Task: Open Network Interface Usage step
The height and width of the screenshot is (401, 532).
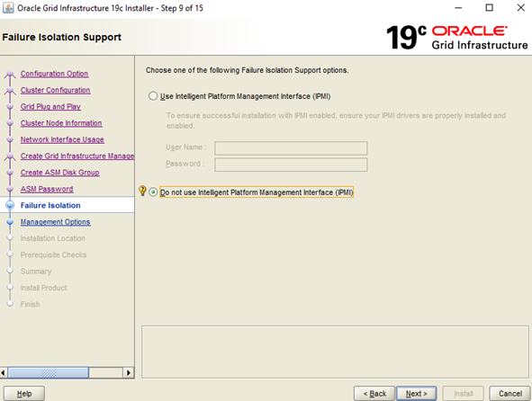Action: pyautogui.click(x=62, y=139)
